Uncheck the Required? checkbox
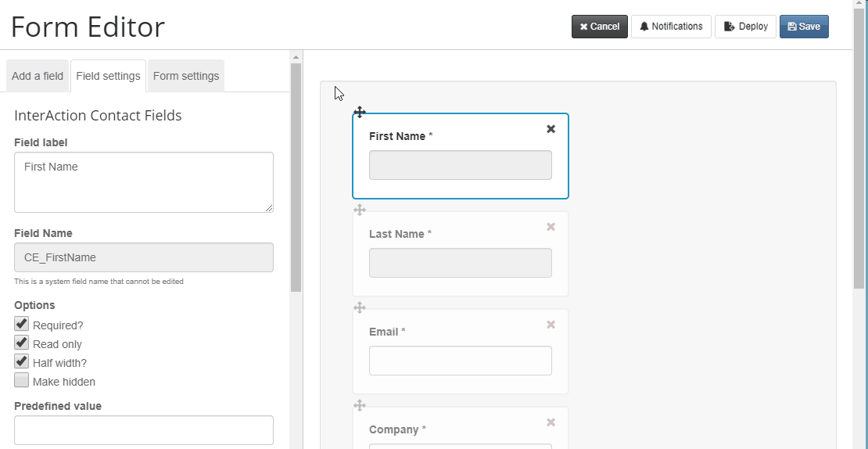Viewport: 868px width, 449px height. click(22, 324)
